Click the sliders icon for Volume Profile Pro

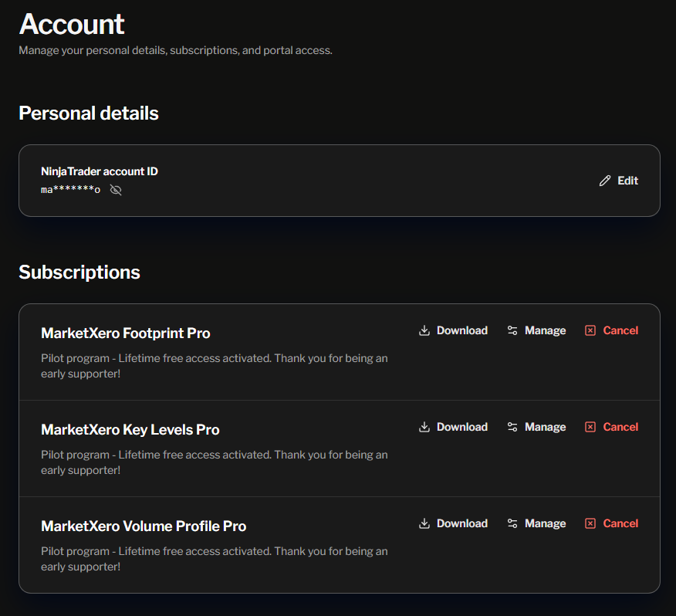(x=512, y=523)
